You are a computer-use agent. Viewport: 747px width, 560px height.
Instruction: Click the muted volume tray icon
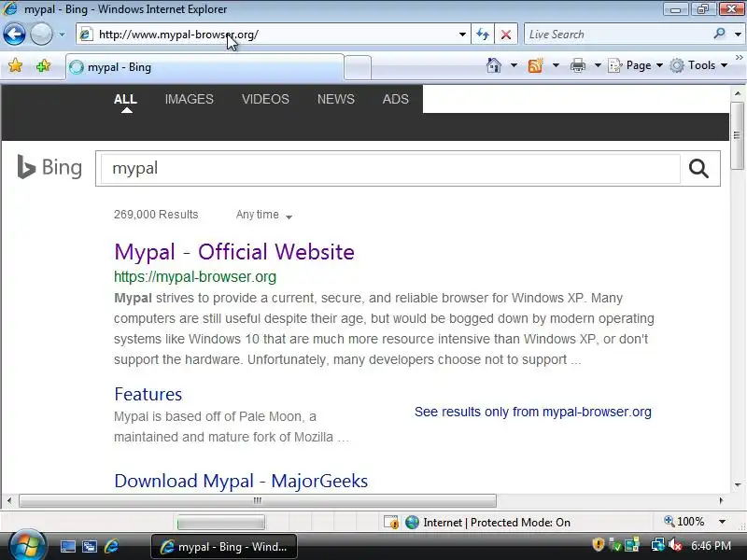pos(675,545)
